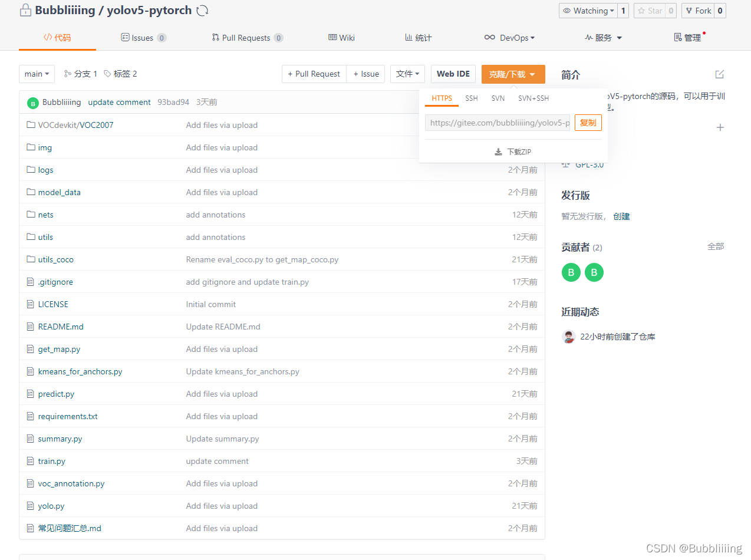The height and width of the screenshot is (560, 751).
Task: Select the HTTPS clone tab
Action: tap(442, 98)
